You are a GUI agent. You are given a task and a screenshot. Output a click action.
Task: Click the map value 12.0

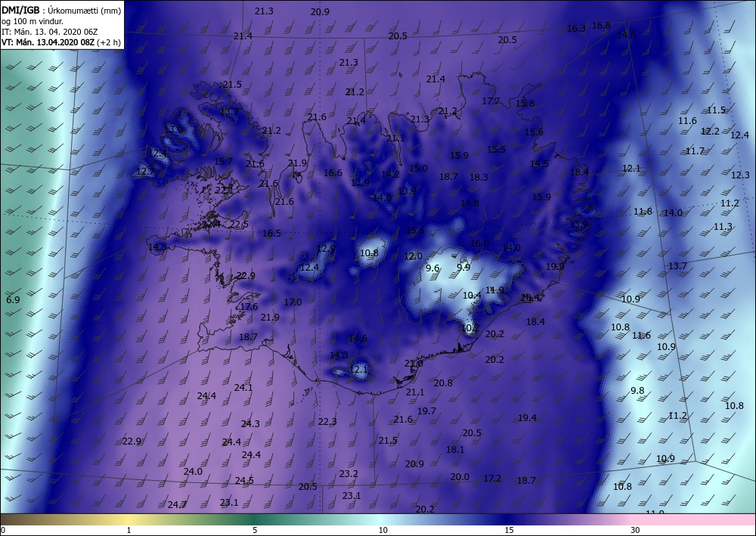point(413,256)
